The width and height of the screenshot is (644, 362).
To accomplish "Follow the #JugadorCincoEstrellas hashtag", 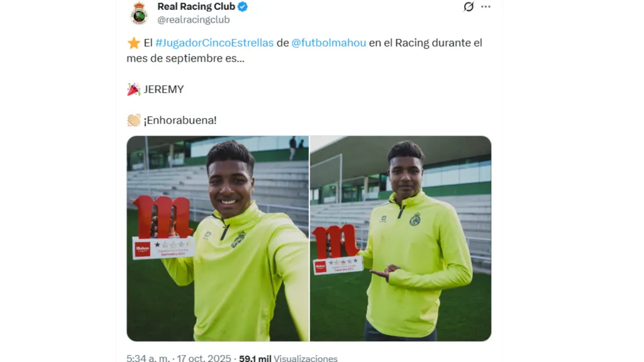I will click(x=214, y=43).
